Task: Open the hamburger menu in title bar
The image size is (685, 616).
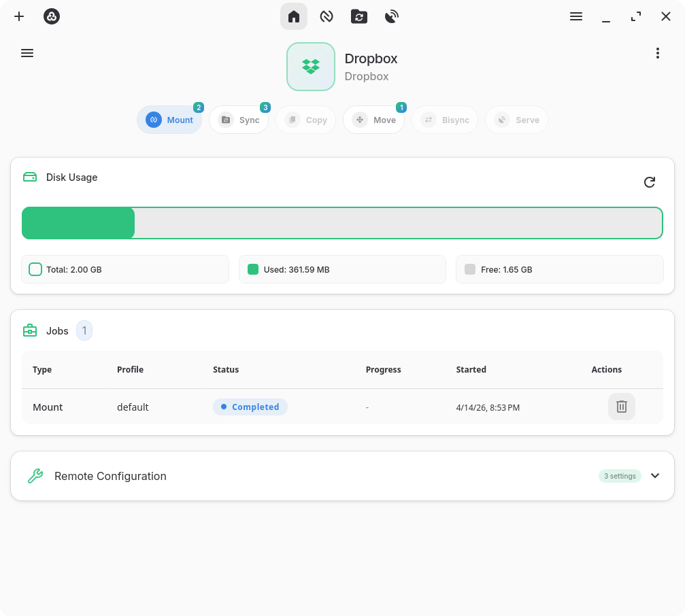Action: tap(576, 16)
